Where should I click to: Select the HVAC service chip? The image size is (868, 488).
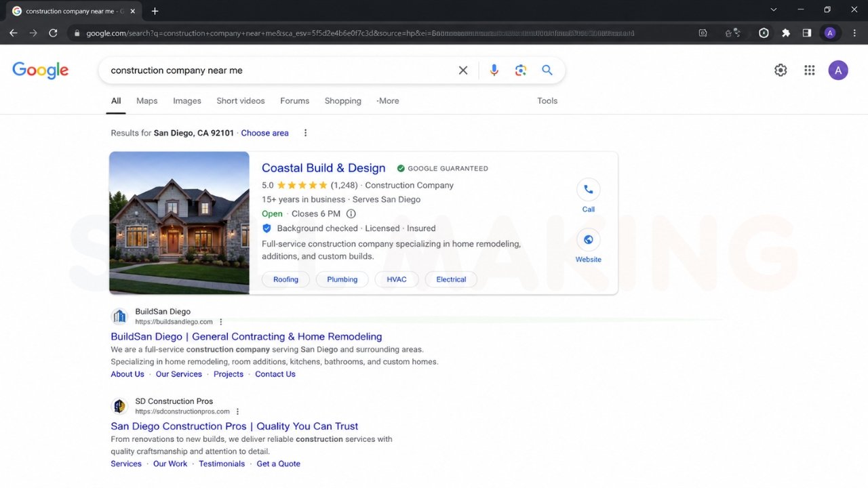click(397, 279)
